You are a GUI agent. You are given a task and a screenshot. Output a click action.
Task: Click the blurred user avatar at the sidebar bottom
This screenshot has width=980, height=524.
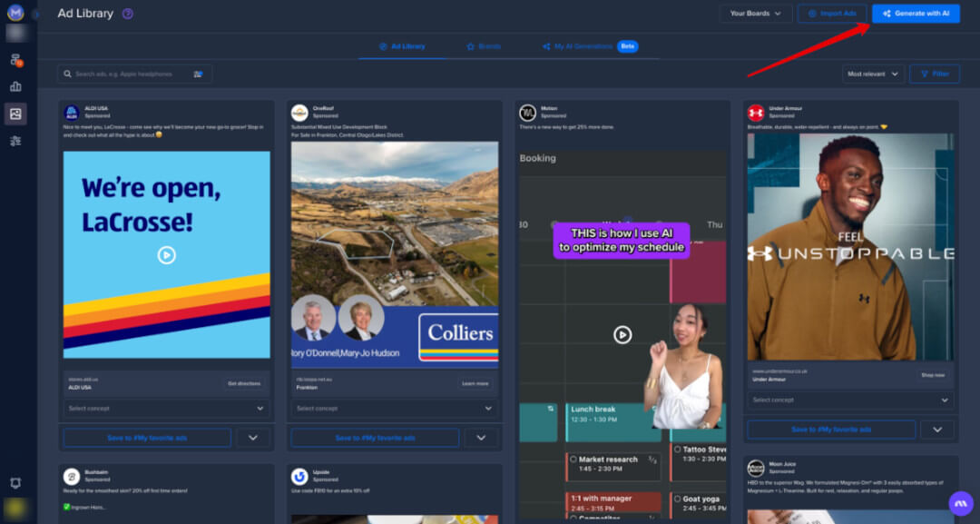[x=15, y=509]
